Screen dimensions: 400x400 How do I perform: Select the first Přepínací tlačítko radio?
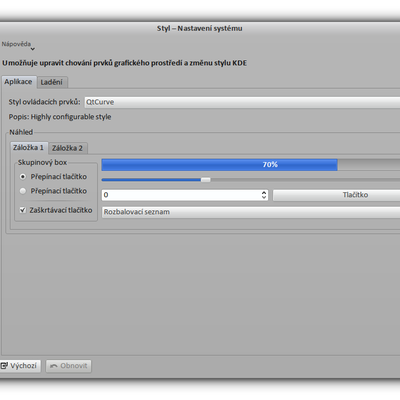23,176
